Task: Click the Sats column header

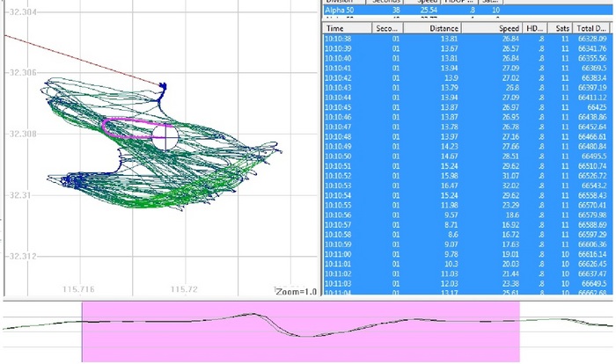Action: (560, 28)
